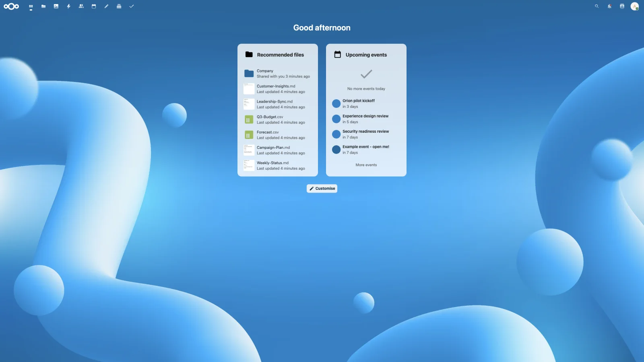The width and height of the screenshot is (644, 362).
Task: Open the Activity lightning icon
Action: pyautogui.click(x=69, y=6)
